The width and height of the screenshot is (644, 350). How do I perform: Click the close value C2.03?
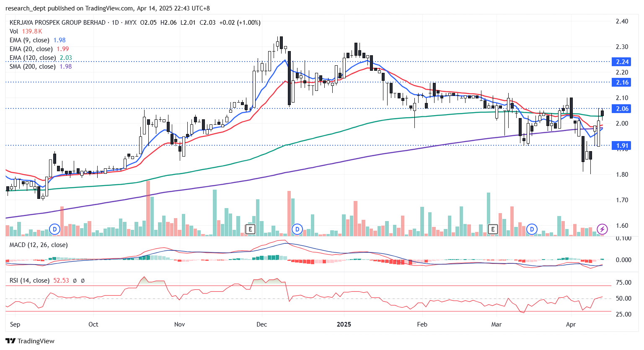pos(207,22)
